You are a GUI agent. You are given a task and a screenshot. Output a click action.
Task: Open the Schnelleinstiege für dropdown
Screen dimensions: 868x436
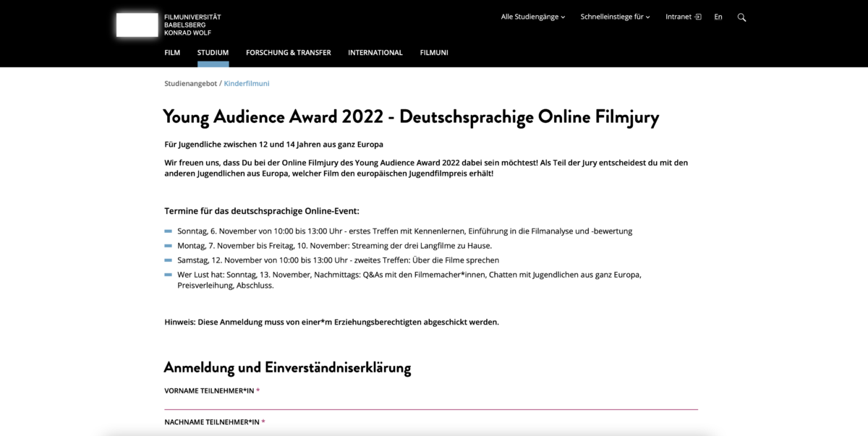615,17
